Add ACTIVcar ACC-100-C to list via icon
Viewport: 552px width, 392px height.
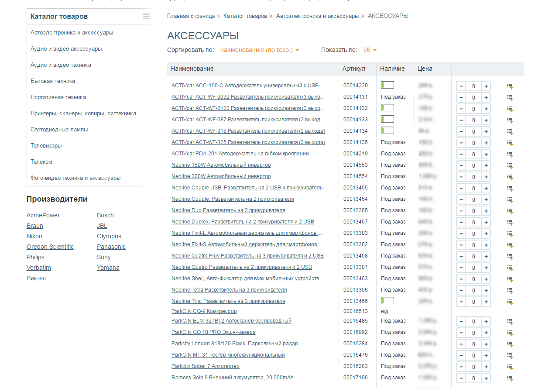[510, 86]
